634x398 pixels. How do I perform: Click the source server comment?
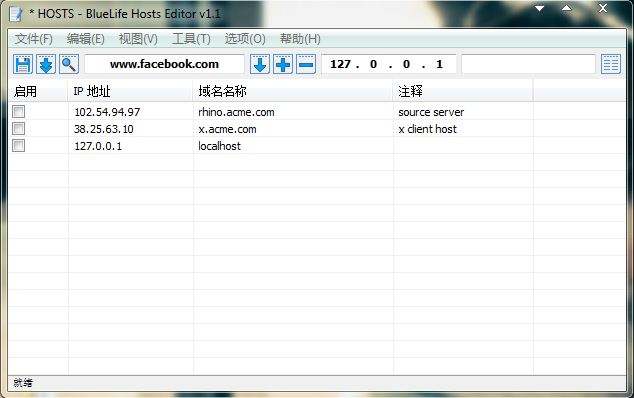pos(431,112)
